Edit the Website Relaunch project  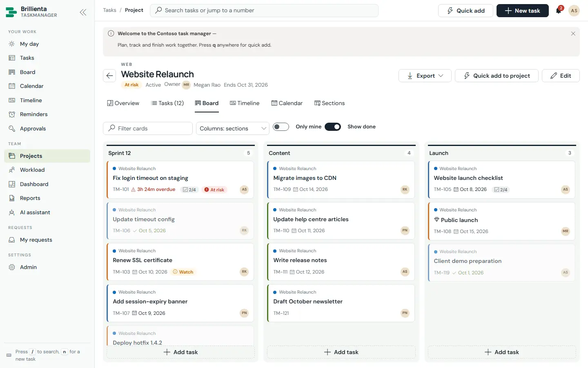[x=561, y=76]
